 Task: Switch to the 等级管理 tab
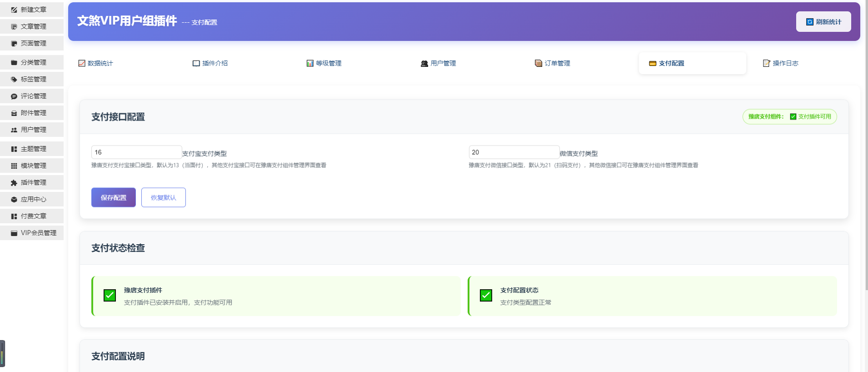324,63
